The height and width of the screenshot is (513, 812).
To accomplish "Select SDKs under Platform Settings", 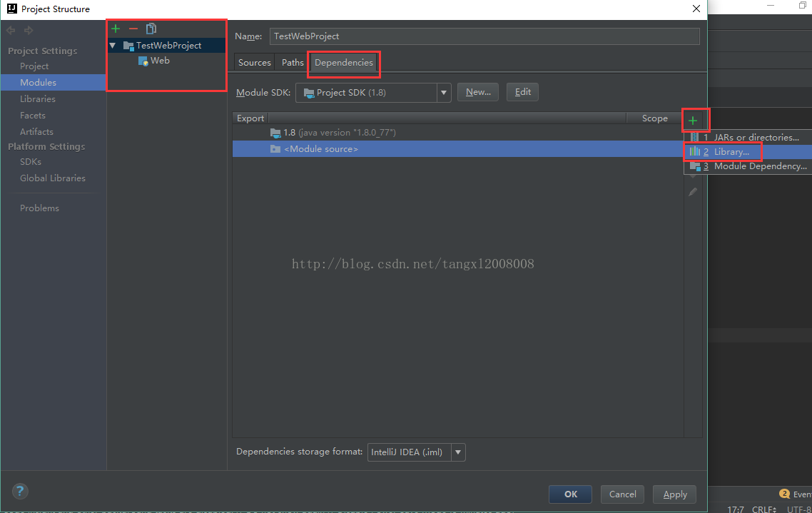I will click(31, 161).
